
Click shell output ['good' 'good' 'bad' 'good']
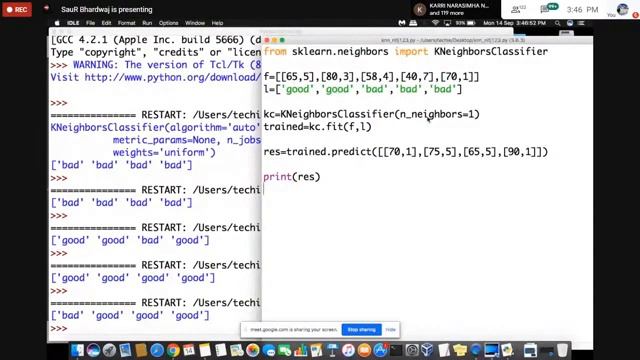(x=130, y=240)
